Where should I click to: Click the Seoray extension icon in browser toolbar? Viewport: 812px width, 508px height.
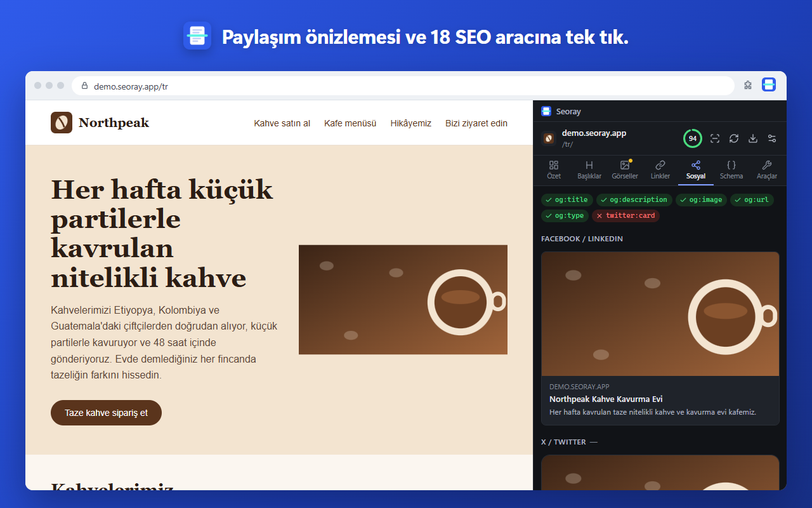pos(768,85)
